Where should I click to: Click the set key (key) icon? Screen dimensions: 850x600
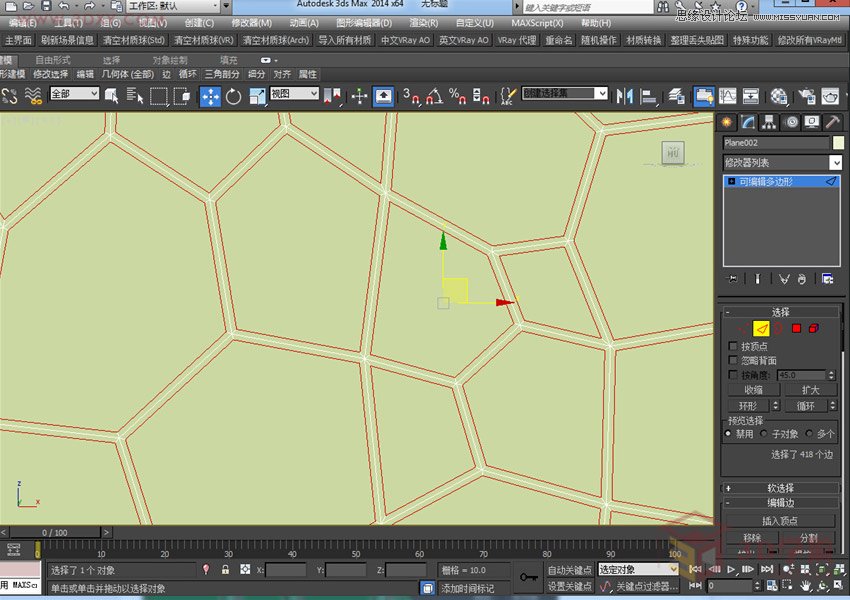pyautogui.click(x=528, y=577)
